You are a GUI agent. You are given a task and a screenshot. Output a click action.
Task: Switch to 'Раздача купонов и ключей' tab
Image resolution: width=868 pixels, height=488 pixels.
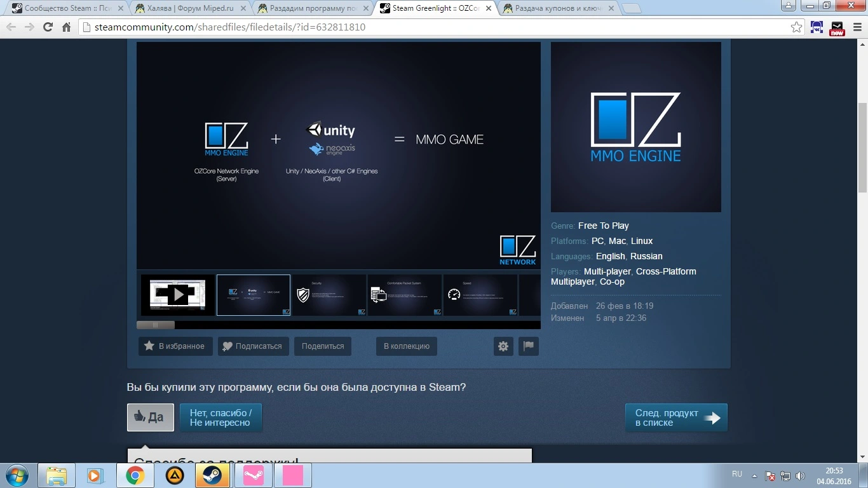point(557,8)
